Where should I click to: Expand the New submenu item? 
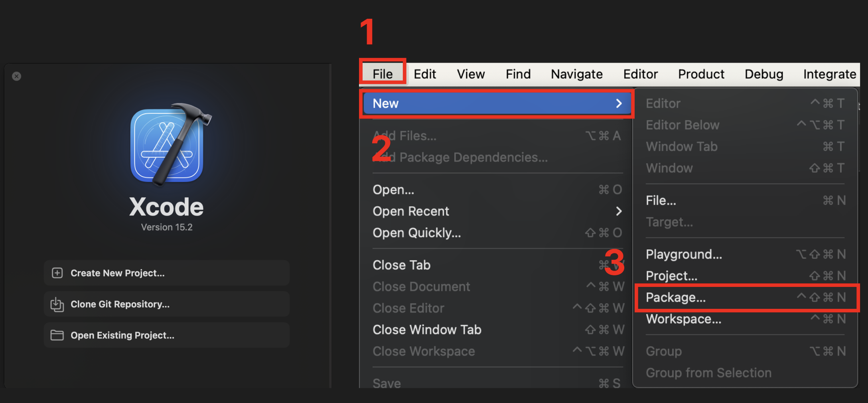pyautogui.click(x=497, y=103)
